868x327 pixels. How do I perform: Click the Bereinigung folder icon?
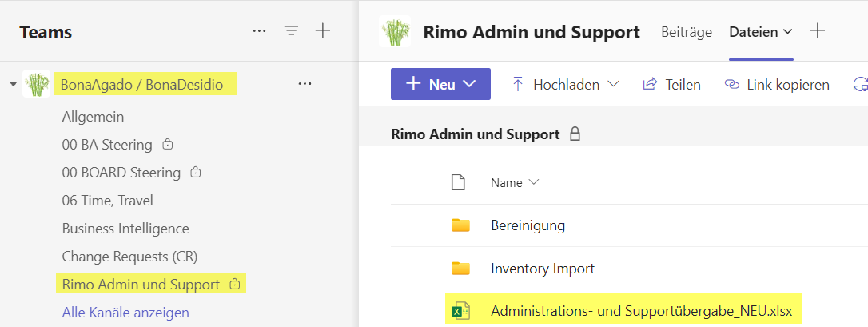460,225
